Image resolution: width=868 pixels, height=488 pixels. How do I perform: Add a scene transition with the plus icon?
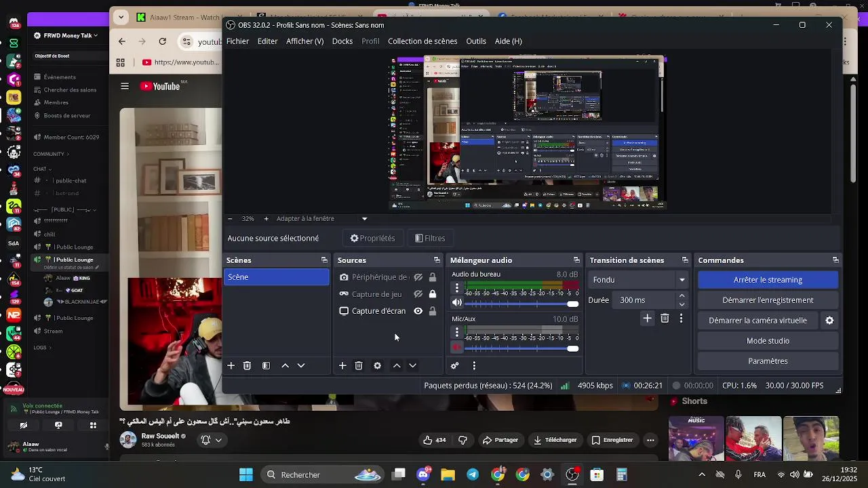coord(647,318)
